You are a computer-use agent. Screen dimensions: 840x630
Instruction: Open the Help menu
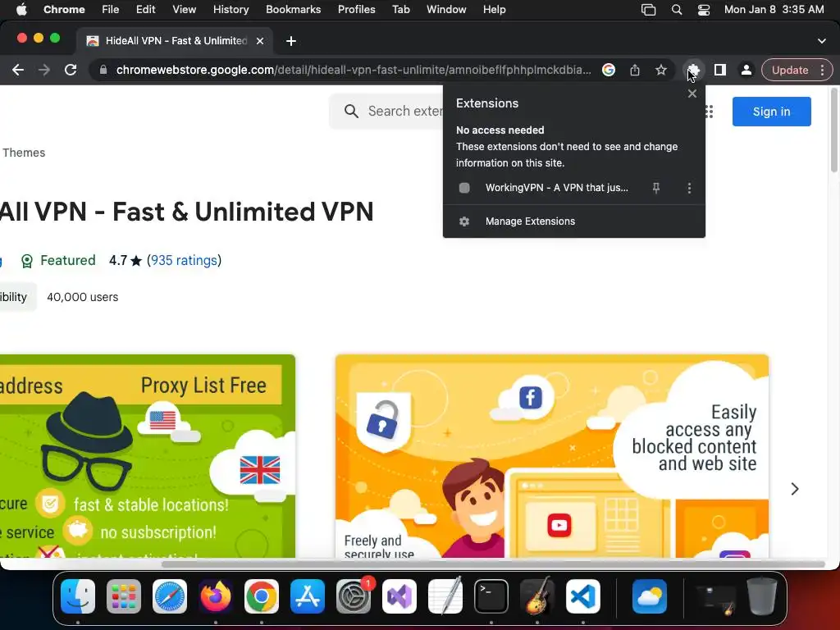(494, 10)
